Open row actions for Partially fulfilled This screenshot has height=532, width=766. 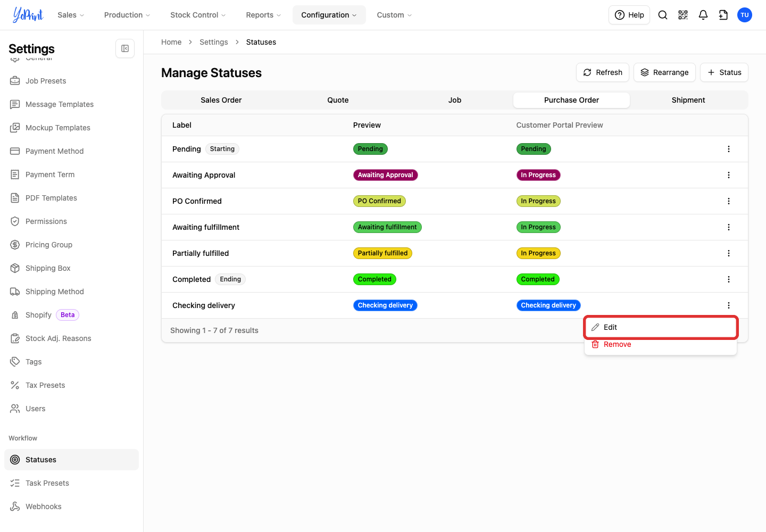(x=729, y=253)
